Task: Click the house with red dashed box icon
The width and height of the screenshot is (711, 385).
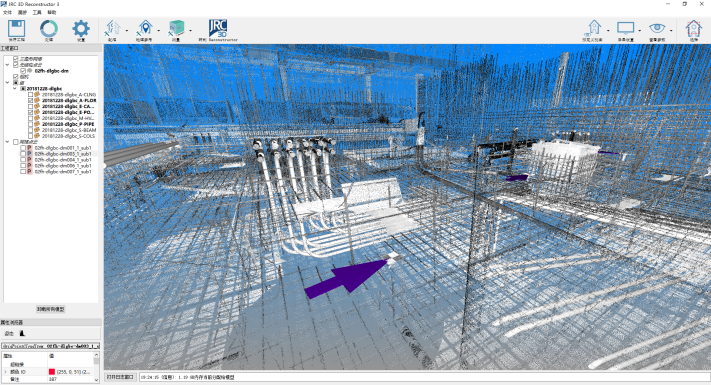Action: point(694,28)
